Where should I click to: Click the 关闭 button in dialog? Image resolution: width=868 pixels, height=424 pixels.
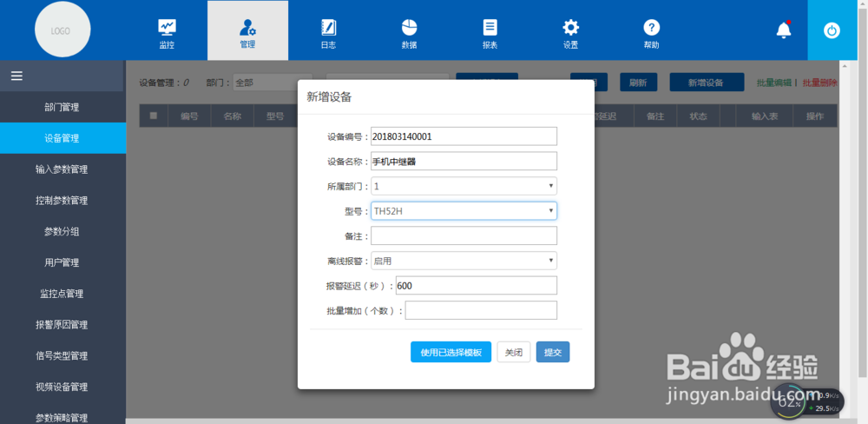click(x=514, y=352)
